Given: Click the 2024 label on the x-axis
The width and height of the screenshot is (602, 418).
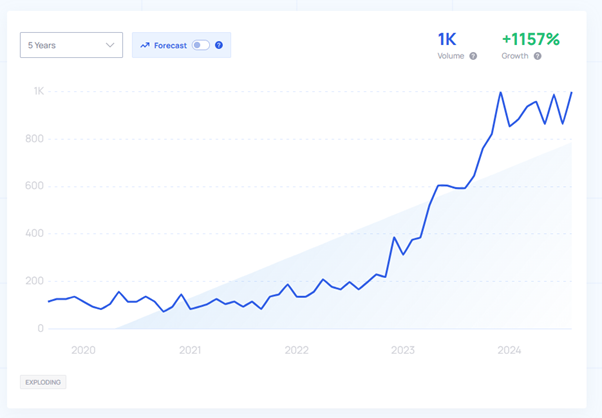Looking at the screenshot, I should click(509, 350).
